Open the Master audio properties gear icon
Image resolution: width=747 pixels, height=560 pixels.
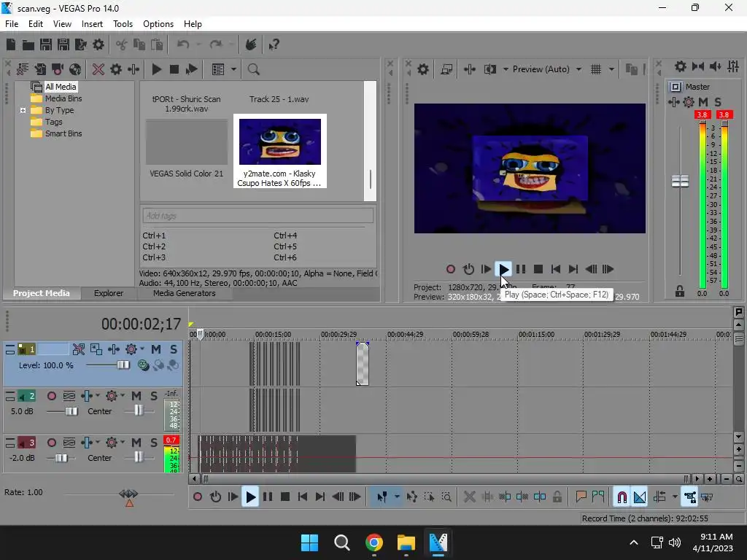(681, 66)
